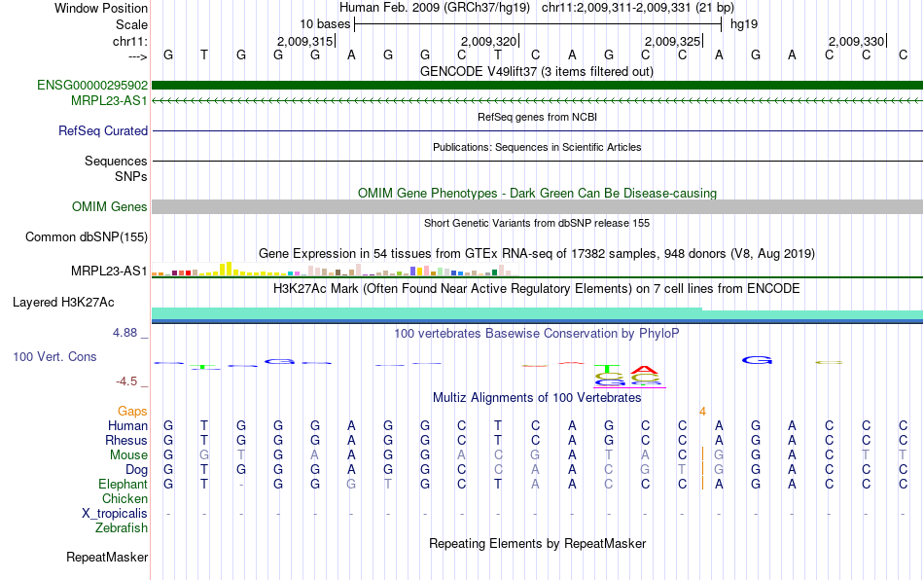
Task: Open Repeating Elements by RepeatMasker title
Action: 538,544
